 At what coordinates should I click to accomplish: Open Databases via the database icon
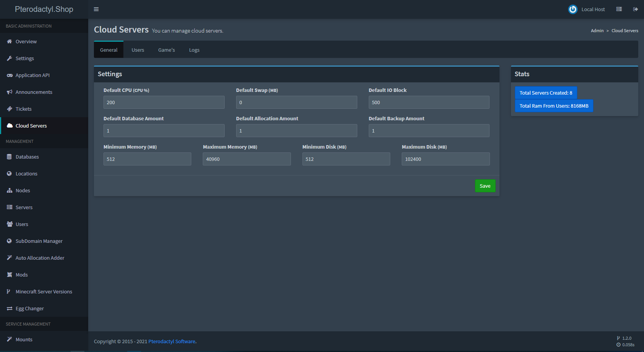click(x=10, y=157)
